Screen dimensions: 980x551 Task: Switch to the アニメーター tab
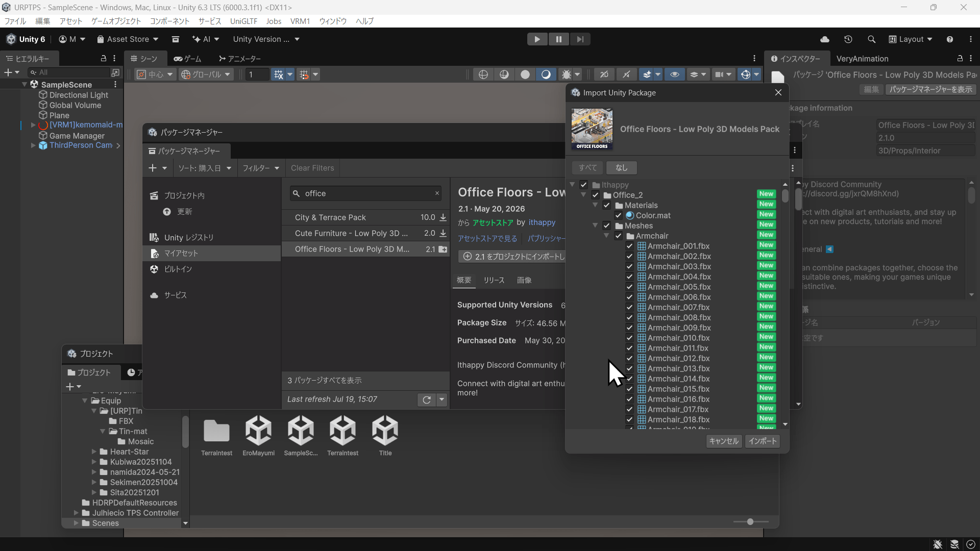click(240, 59)
